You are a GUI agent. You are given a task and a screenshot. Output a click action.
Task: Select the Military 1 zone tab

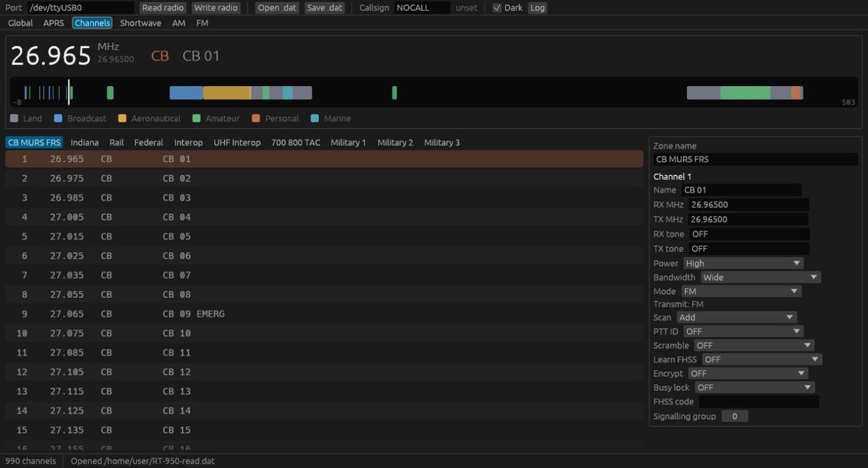tap(348, 142)
